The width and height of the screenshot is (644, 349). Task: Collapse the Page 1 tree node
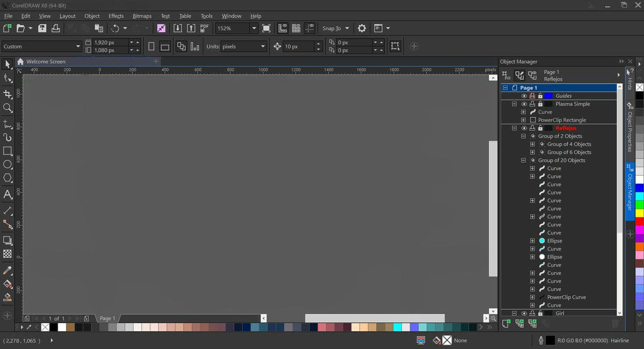[x=506, y=88]
